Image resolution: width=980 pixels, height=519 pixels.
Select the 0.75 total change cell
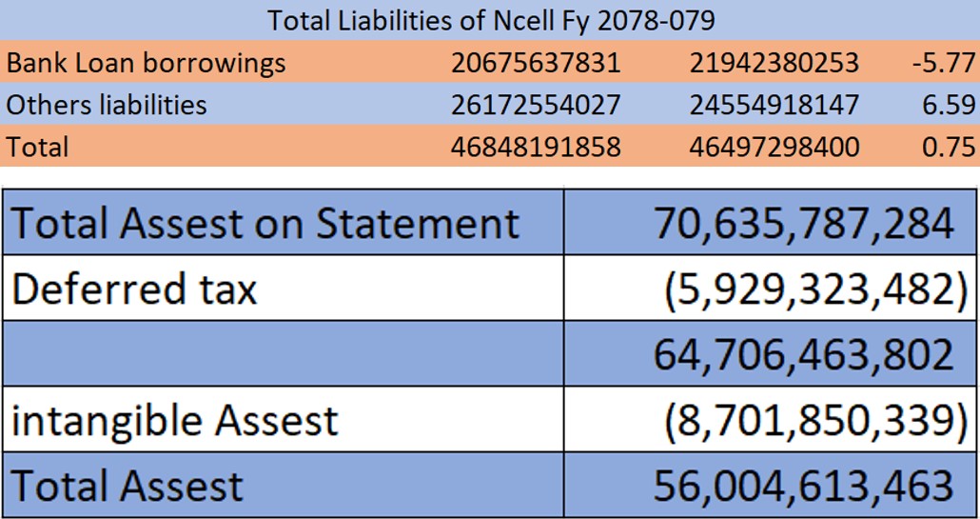pos(949,147)
